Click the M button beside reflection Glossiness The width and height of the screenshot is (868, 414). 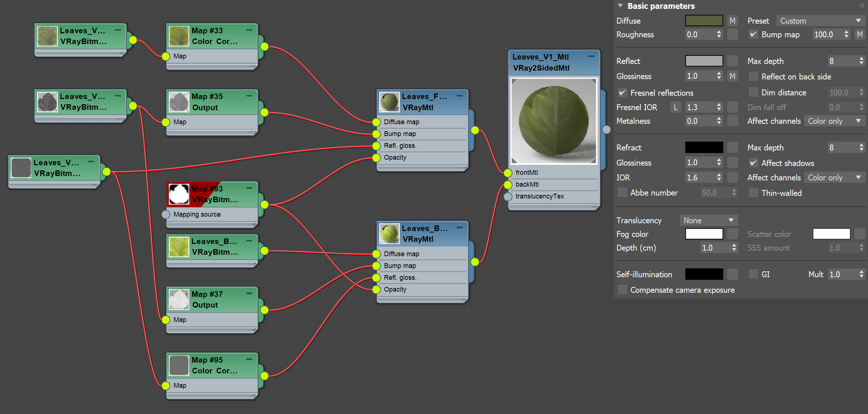pyautogui.click(x=733, y=76)
